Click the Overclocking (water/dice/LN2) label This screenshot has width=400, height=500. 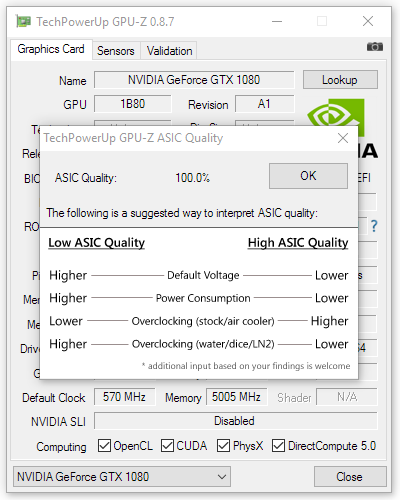pyautogui.click(x=203, y=344)
